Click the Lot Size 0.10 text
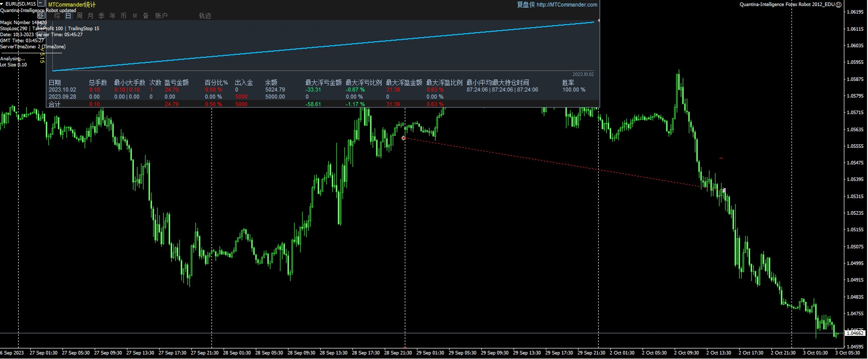The height and width of the screenshot is (359, 868). click(x=14, y=65)
